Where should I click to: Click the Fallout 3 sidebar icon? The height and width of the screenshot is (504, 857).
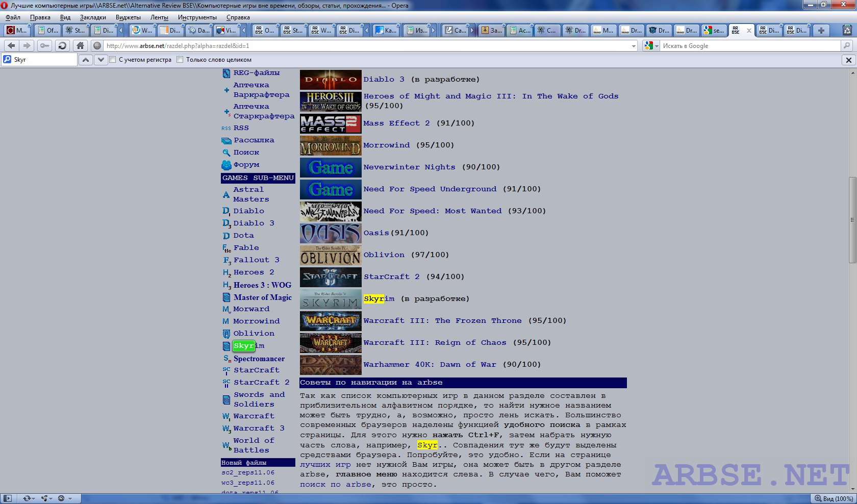[226, 260]
